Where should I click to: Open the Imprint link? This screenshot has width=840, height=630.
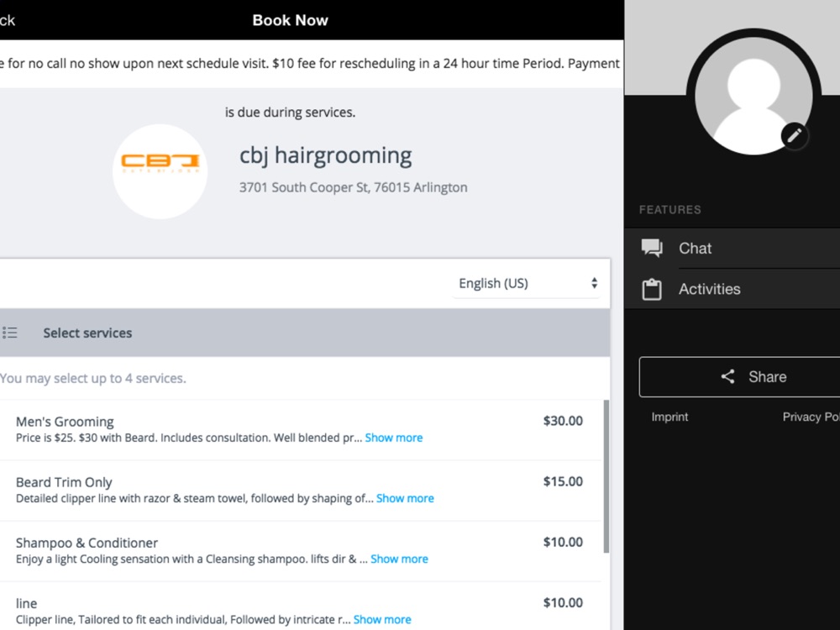click(x=669, y=417)
